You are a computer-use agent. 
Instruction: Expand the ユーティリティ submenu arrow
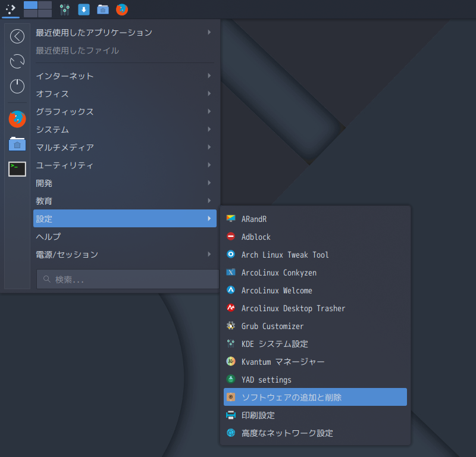click(209, 165)
